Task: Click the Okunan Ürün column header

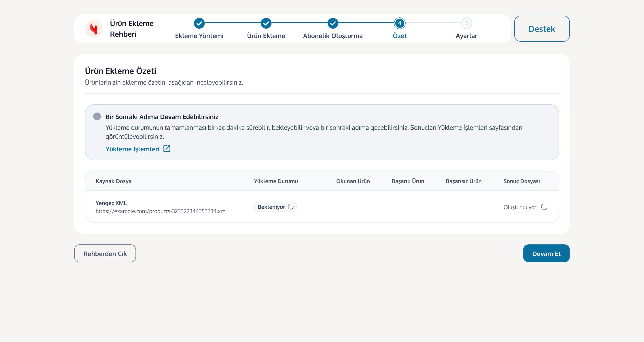Action: point(353,181)
